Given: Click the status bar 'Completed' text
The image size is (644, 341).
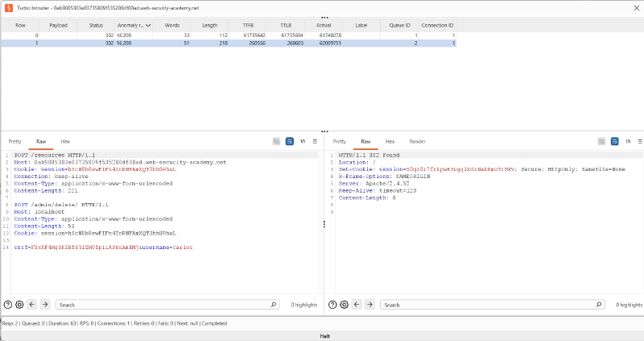Looking at the screenshot, I should coord(214,323).
